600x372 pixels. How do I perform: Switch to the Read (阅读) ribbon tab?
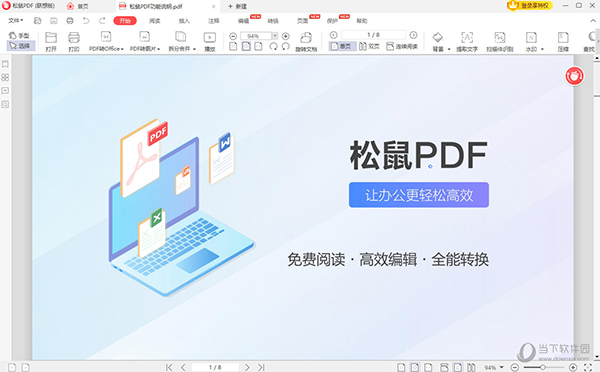pyautogui.click(x=155, y=21)
